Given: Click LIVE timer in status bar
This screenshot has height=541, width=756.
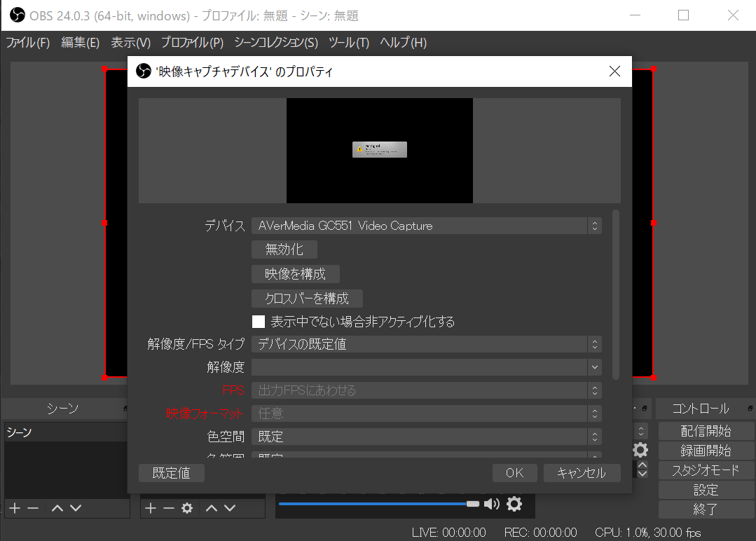Looking at the screenshot, I should [x=449, y=533].
